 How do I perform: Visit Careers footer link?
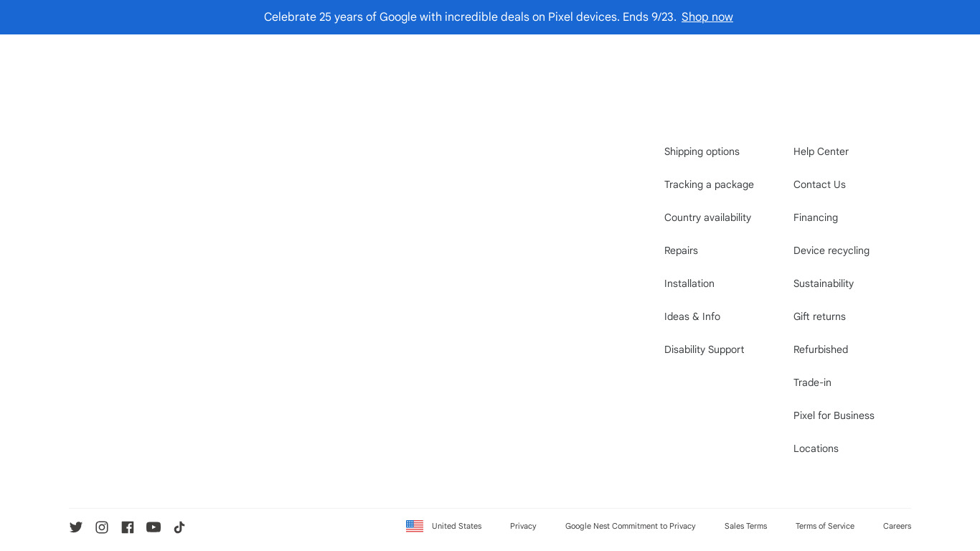897,526
